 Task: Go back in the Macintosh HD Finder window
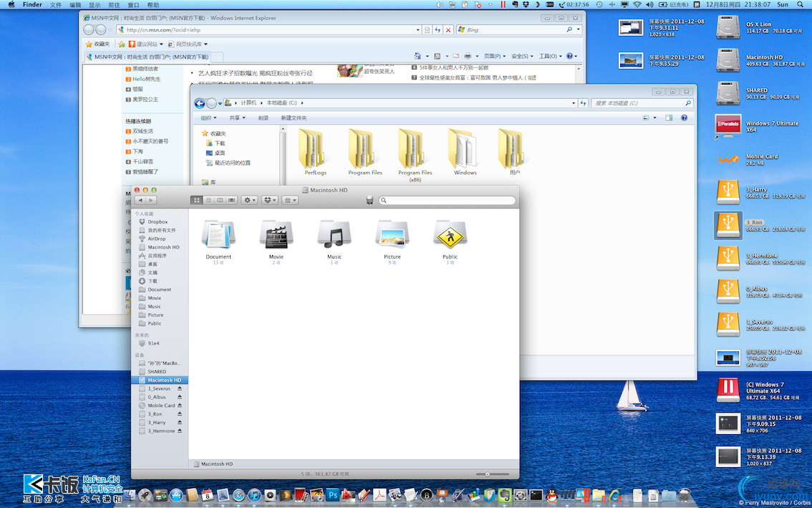[140, 200]
